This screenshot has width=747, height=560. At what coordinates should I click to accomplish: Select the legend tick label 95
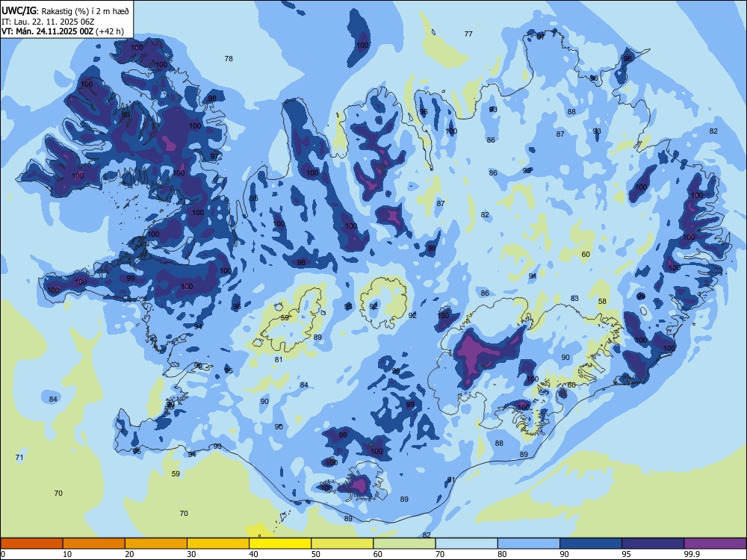627,554
